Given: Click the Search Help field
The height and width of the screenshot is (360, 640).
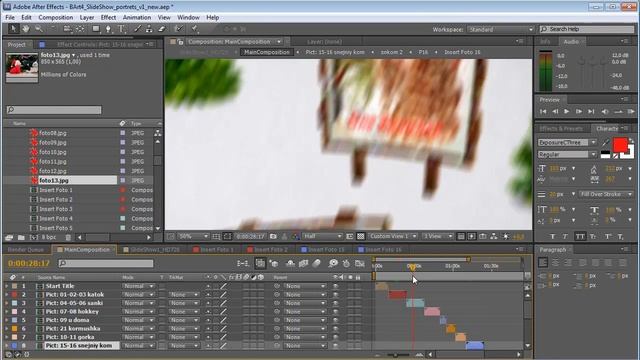Looking at the screenshot, I should coord(587,29).
